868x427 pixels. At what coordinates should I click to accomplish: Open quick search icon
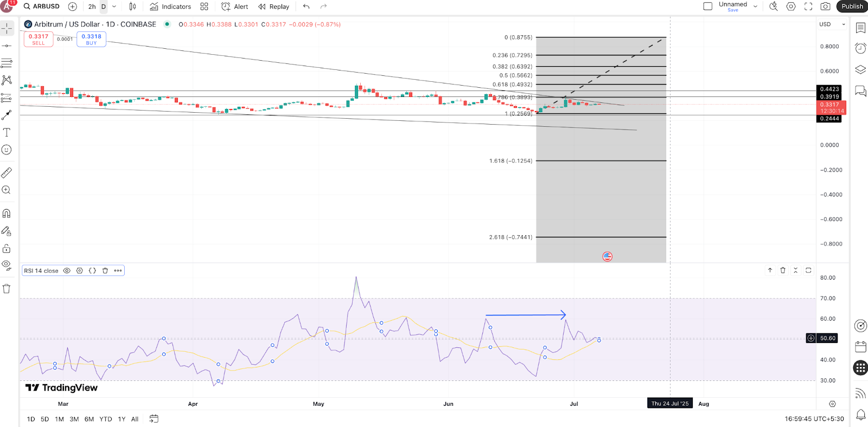tap(774, 7)
